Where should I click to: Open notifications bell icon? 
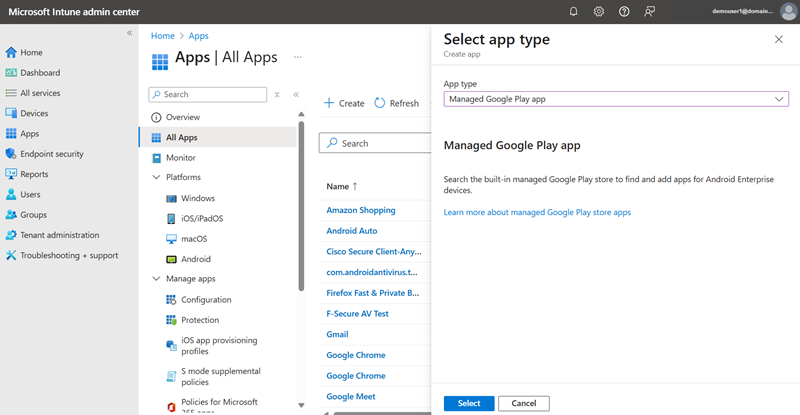573,11
